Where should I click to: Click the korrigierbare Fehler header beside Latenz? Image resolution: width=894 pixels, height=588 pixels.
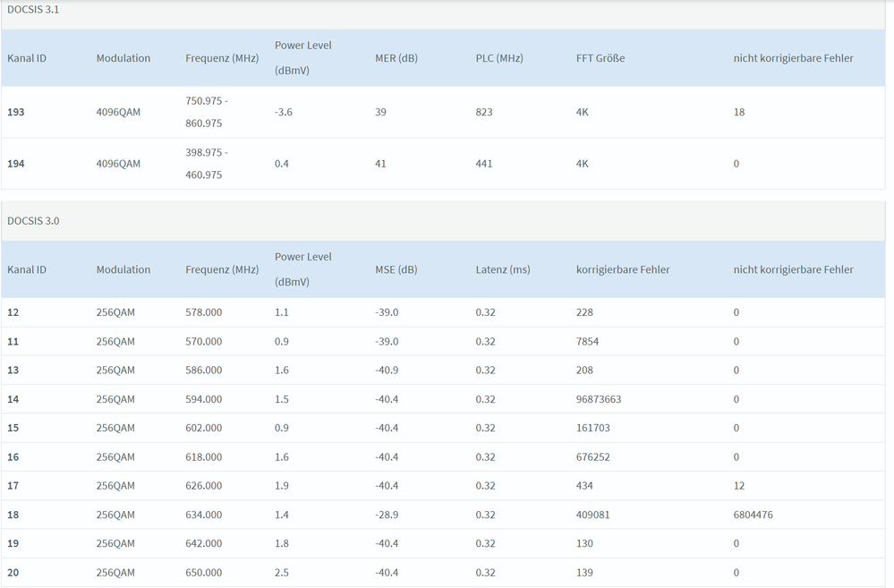[623, 269]
